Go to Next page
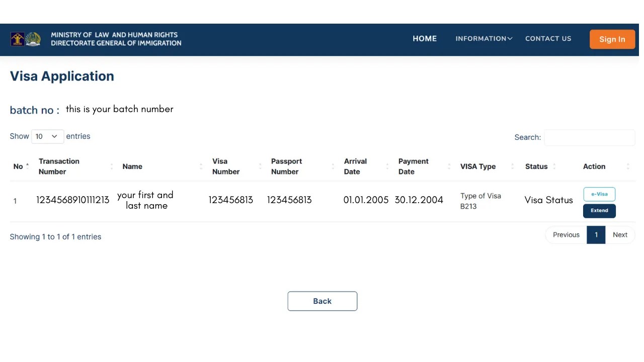The width and height of the screenshot is (644, 362). (620, 235)
